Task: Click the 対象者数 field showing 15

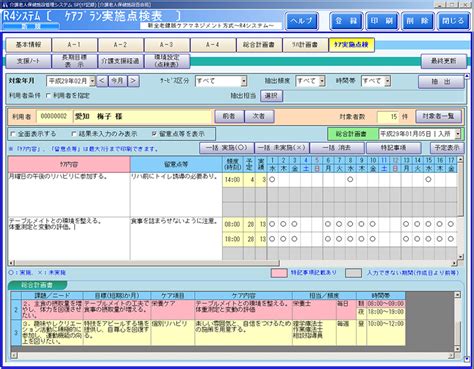Action: coord(388,117)
